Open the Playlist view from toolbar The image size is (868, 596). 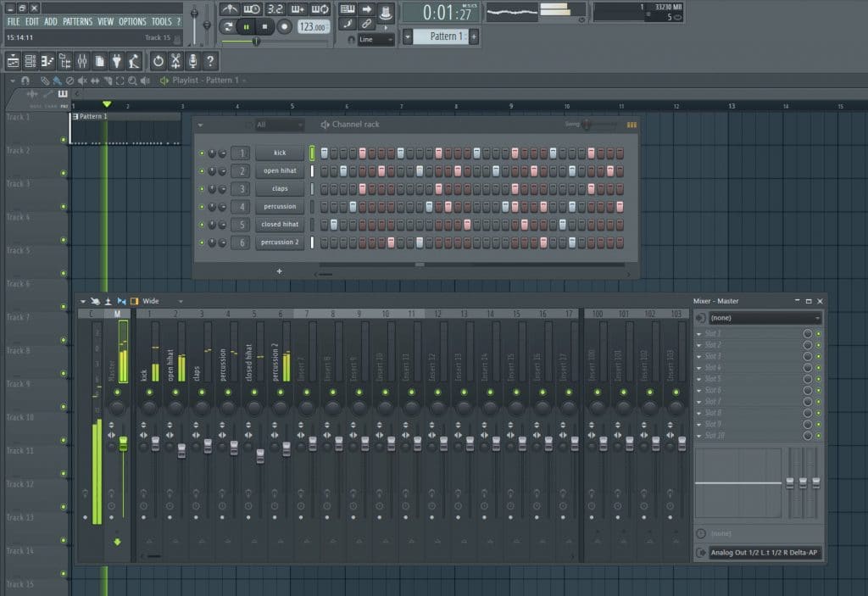13,61
